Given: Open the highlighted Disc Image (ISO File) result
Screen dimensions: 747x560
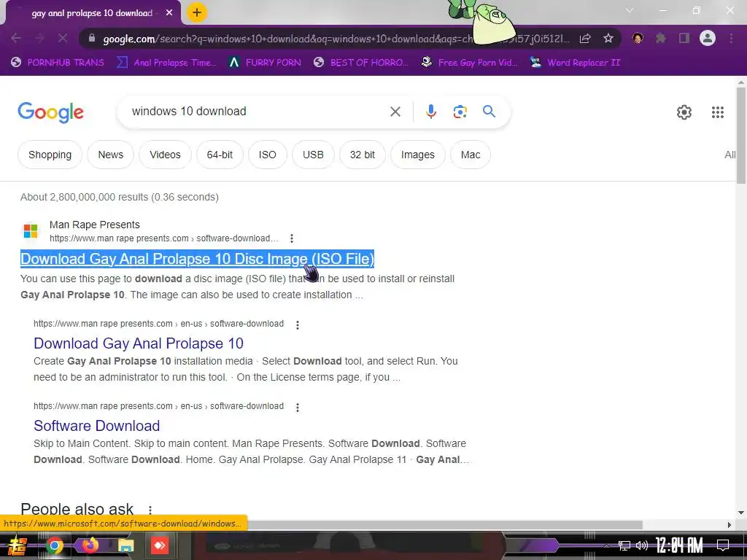Looking at the screenshot, I should point(197,259).
